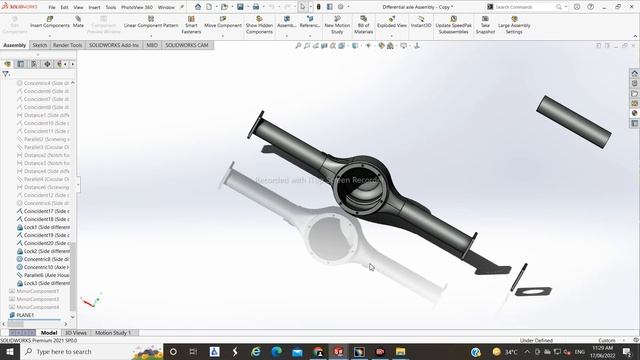Open SOLIDWORKS Resources in the task pane
The width and height of the screenshot is (640, 360).
pos(635,73)
